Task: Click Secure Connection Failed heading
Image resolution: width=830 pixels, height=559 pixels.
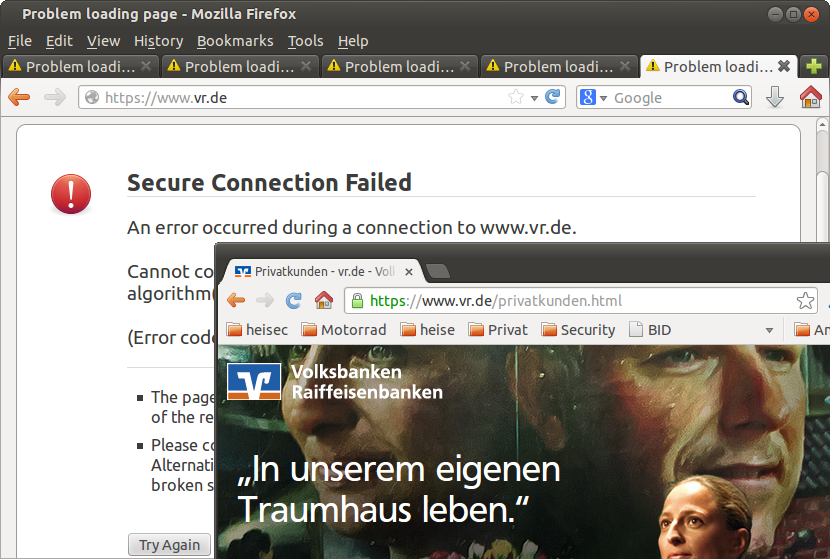Action: click(269, 183)
